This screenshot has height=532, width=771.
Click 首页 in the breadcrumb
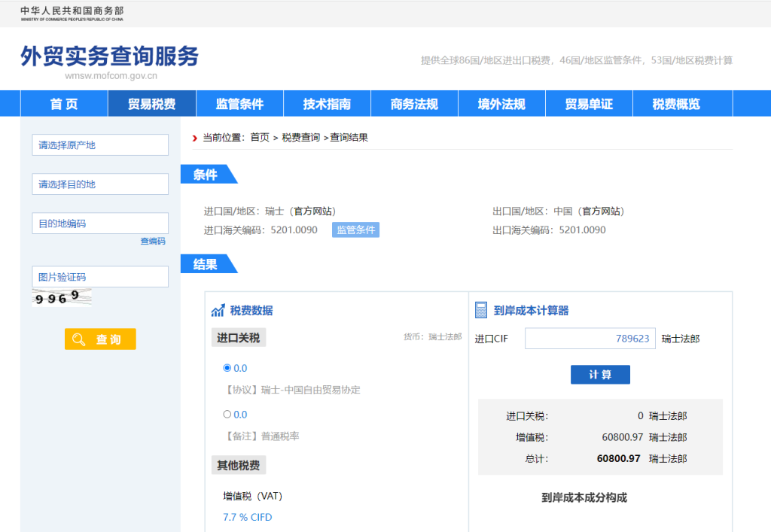(x=260, y=138)
